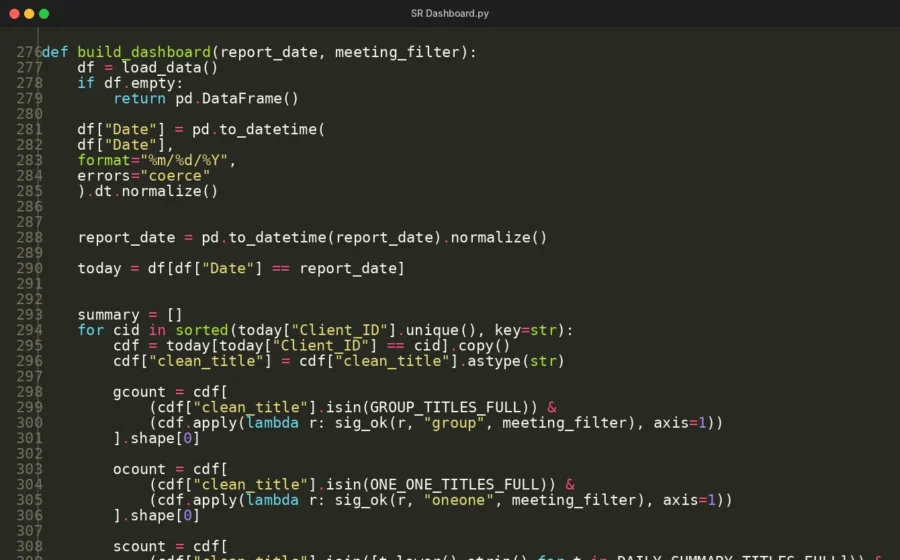The image size is (900, 560).
Task: Click the 'sorted' call on line 294
Action: pos(201,330)
